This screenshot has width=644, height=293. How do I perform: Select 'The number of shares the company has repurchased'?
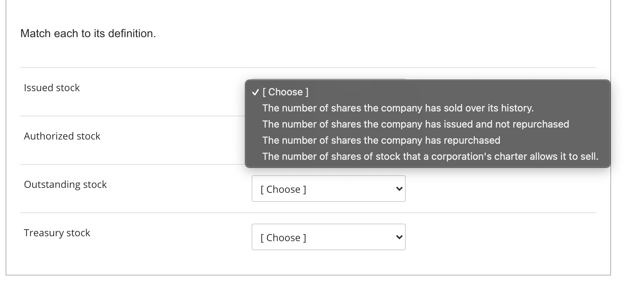381,140
